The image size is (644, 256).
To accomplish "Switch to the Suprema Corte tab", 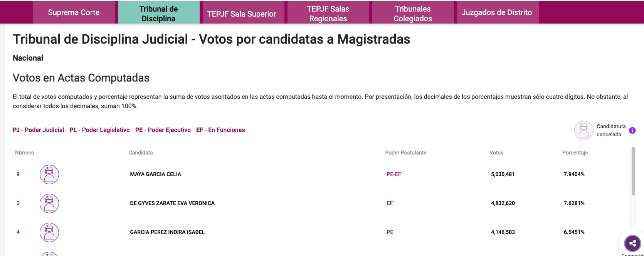I will (74, 12).
